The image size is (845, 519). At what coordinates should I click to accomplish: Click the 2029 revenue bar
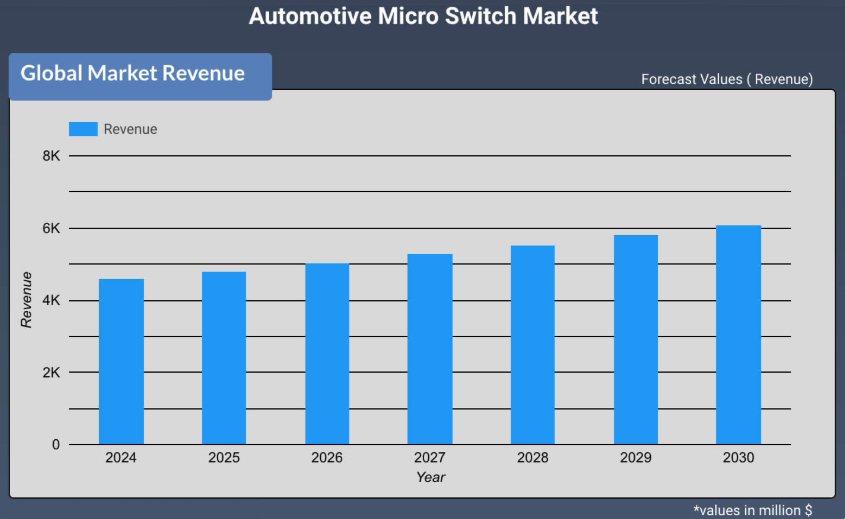[636, 340]
